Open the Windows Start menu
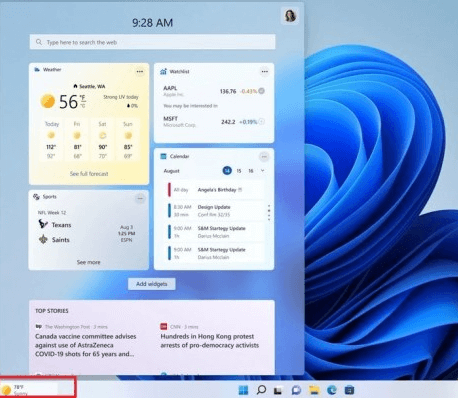 coord(243,390)
